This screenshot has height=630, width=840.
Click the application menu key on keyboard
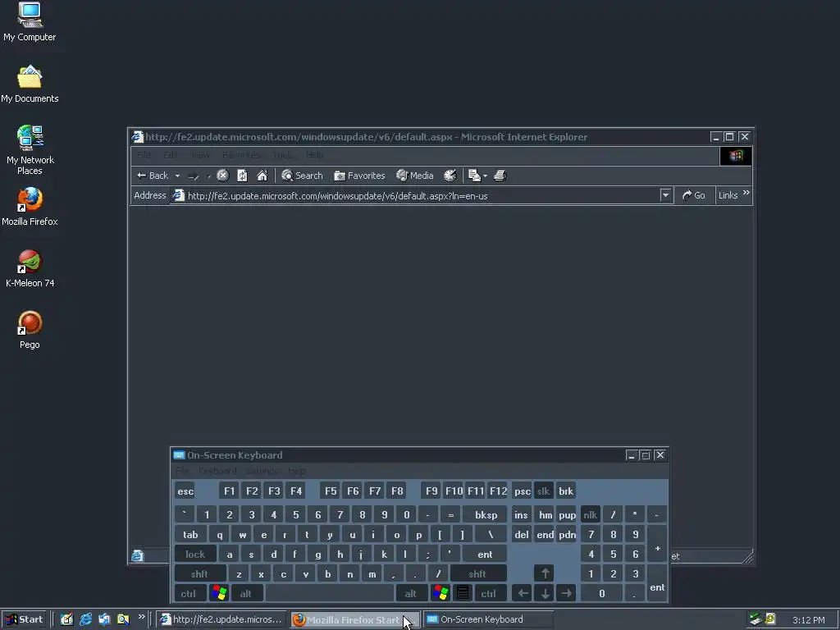[x=462, y=593]
